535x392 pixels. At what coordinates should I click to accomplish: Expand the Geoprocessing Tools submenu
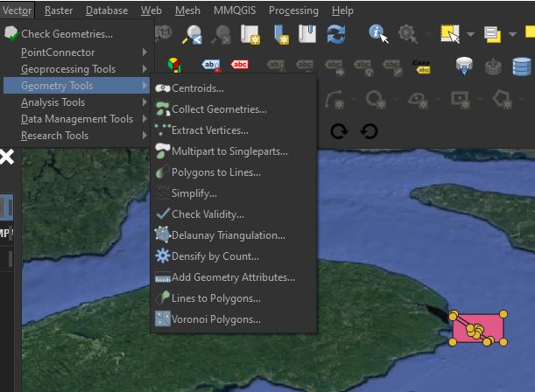point(76,69)
